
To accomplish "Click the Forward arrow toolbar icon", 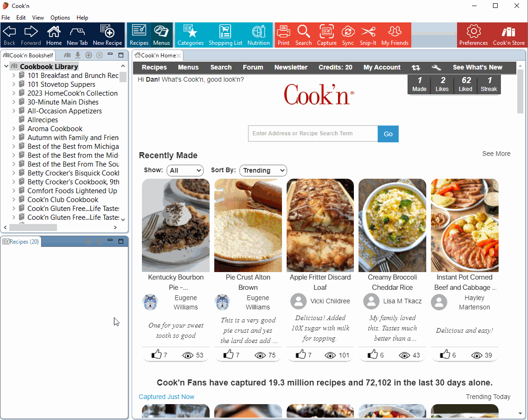I will click(31, 35).
